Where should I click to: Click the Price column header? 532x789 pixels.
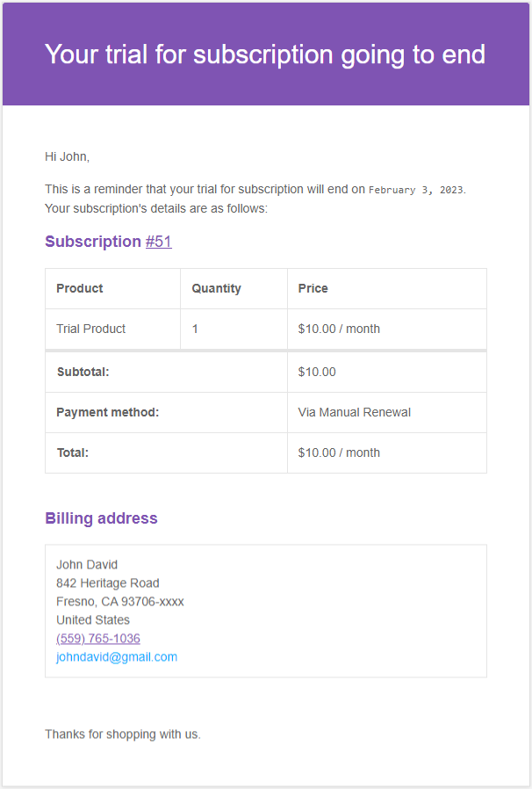point(313,288)
